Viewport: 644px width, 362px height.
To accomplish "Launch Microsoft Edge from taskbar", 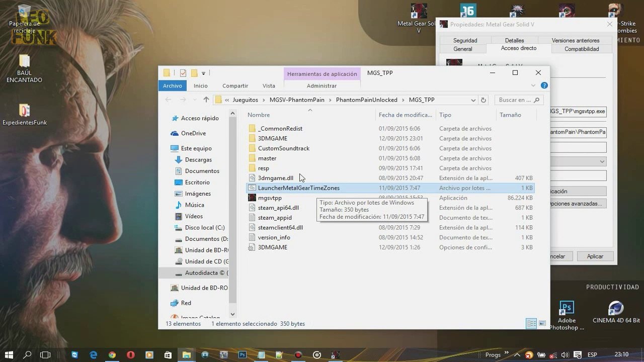I will pos(93,354).
